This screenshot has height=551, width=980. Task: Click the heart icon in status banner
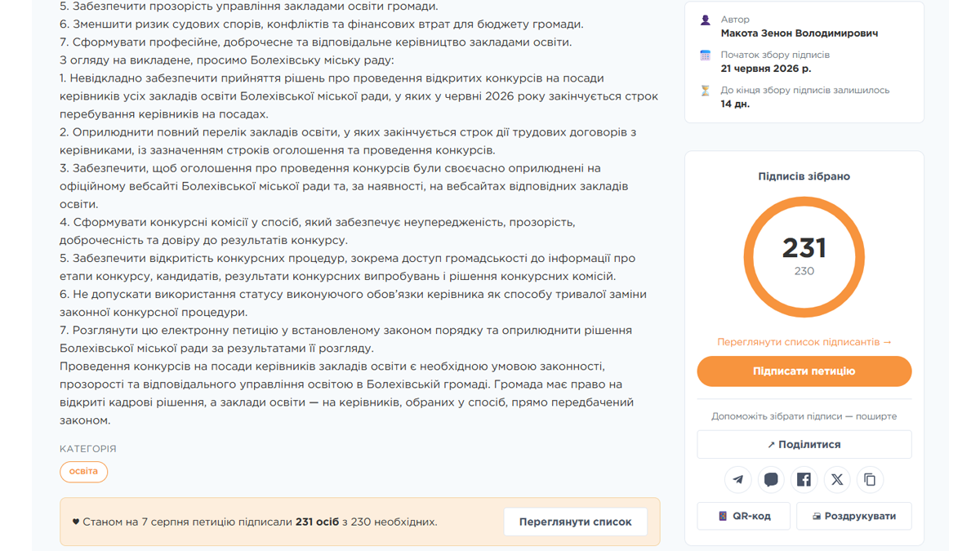tap(76, 522)
